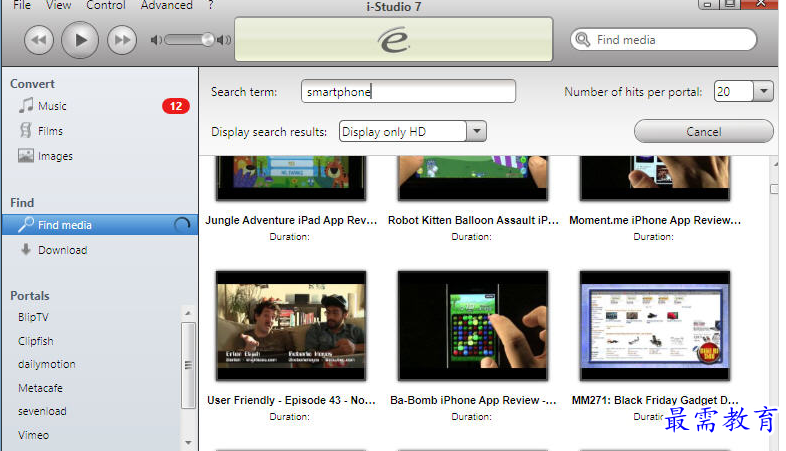Click the loud speaker icon
Screen dimensions: 786x451
point(224,40)
